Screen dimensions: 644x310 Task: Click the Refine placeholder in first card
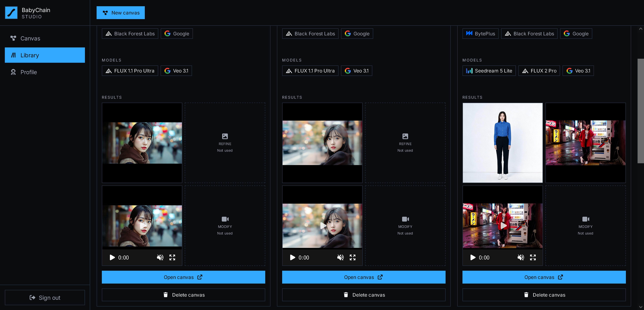click(225, 143)
